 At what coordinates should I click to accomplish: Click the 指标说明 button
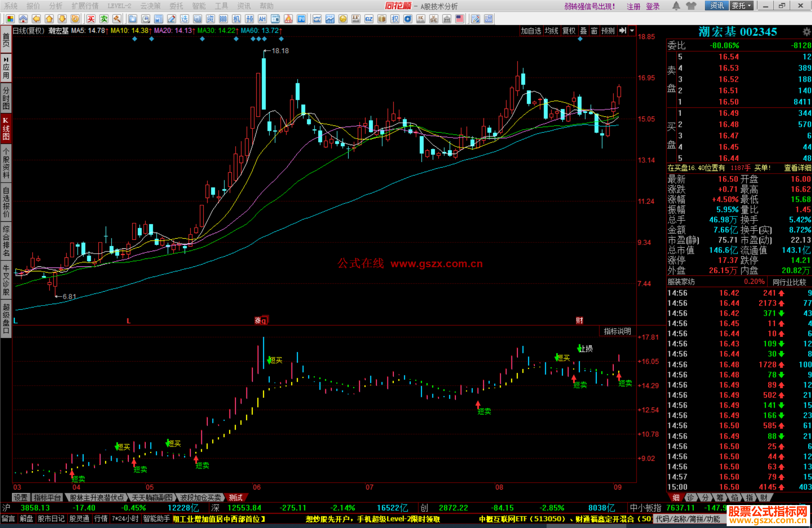[x=617, y=331]
